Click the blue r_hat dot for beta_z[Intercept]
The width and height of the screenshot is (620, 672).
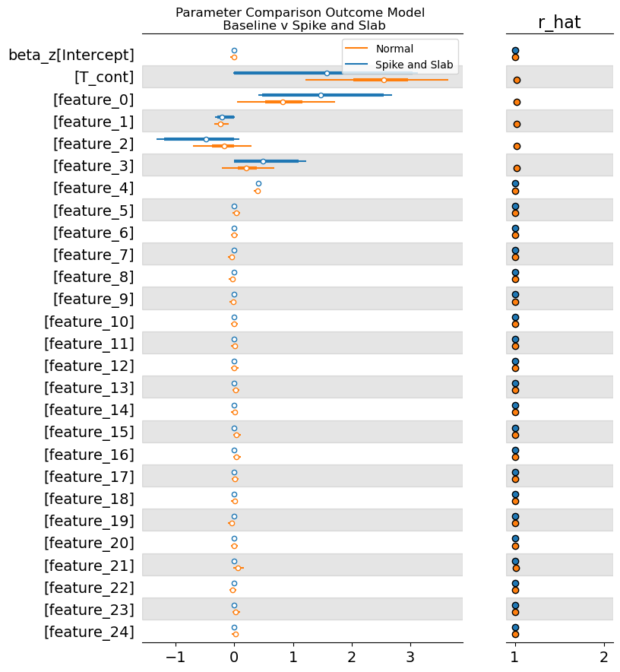point(515,51)
